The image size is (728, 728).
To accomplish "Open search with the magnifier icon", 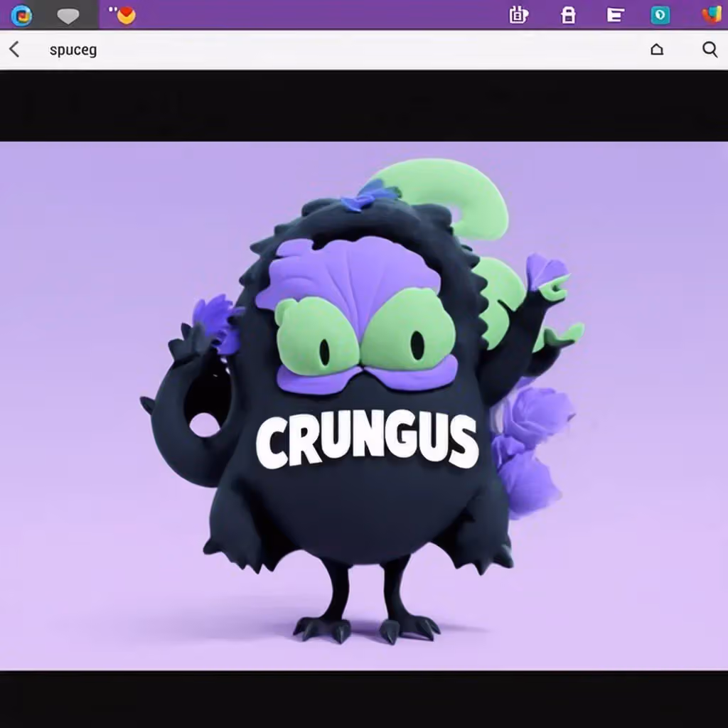I will coord(710,49).
